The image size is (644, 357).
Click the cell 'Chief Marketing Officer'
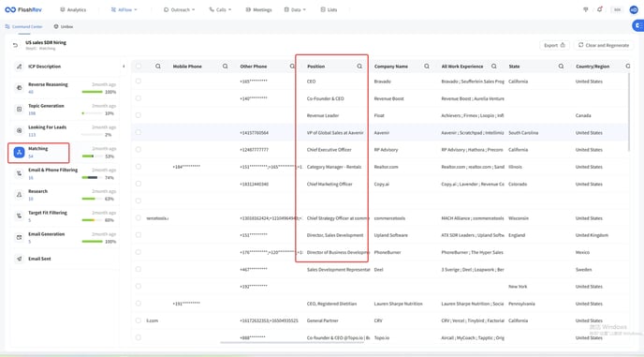(x=329, y=185)
